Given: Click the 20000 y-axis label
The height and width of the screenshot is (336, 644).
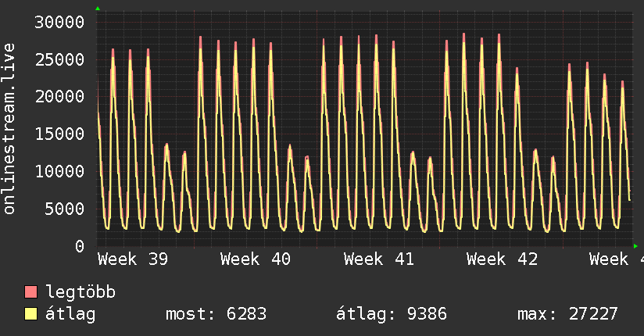Looking at the screenshot, I should (59, 97).
